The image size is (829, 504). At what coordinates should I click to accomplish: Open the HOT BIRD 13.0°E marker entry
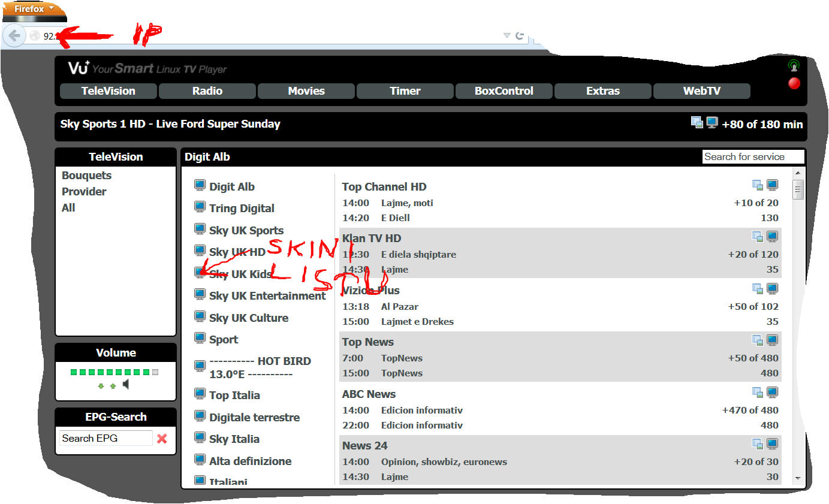click(x=260, y=368)
